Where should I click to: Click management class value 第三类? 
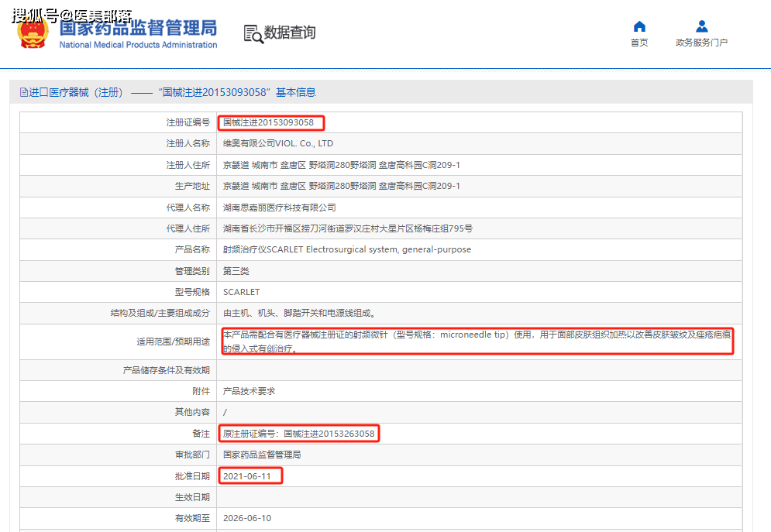click(x=236, y=271)
